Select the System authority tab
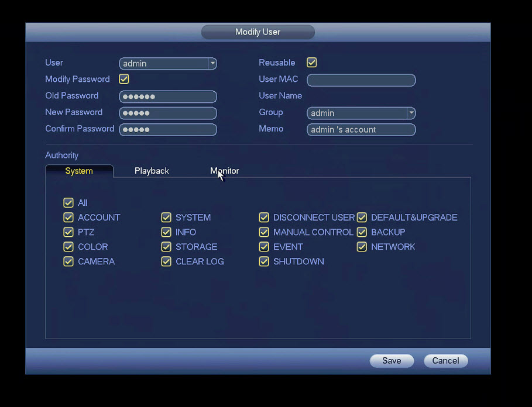The image size is (532, 407). click(79, 171)
